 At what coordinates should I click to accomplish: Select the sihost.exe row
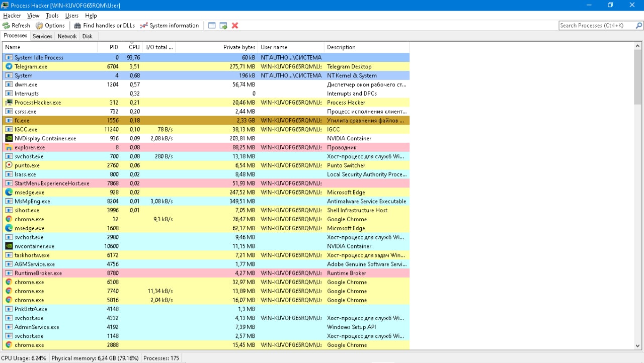[206, 210]
